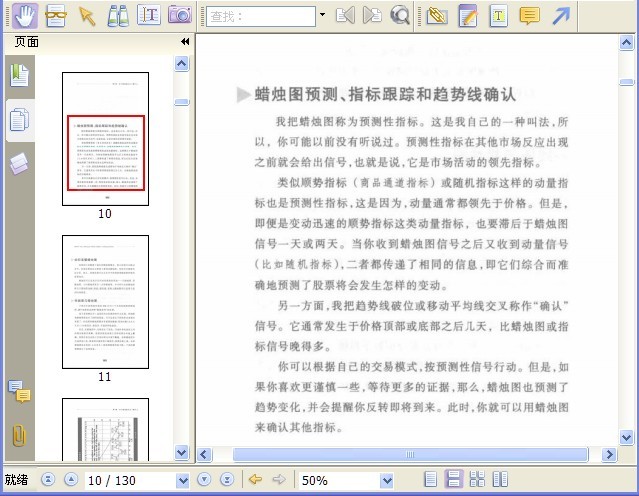Select page 11 thumbnail

point(106,302)
